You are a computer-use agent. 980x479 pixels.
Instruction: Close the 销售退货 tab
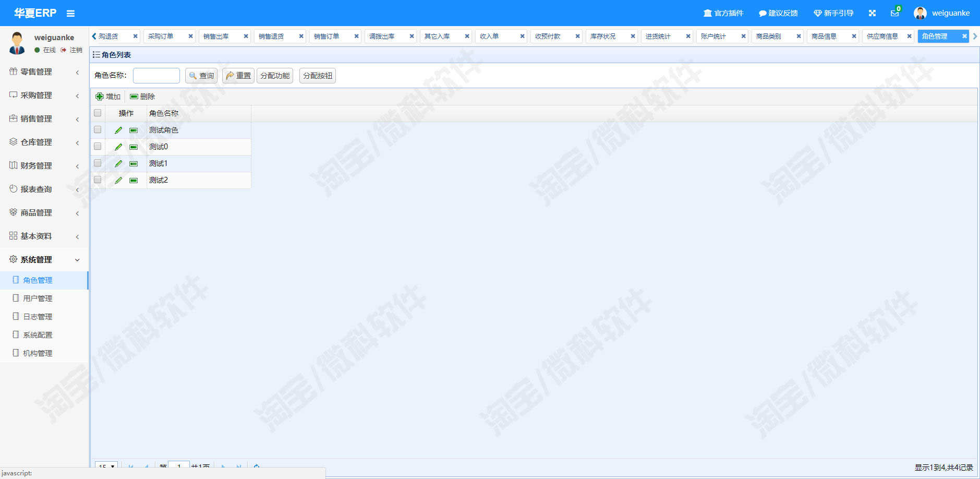tap(301, 36)
